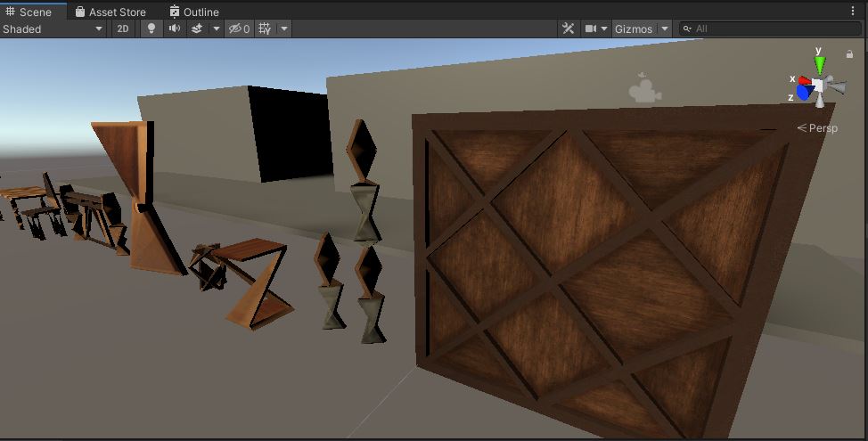Screen dimensions: 868x441
Task: Click the green Y axis cone on gizmo
Action: (x=819, y=63)
